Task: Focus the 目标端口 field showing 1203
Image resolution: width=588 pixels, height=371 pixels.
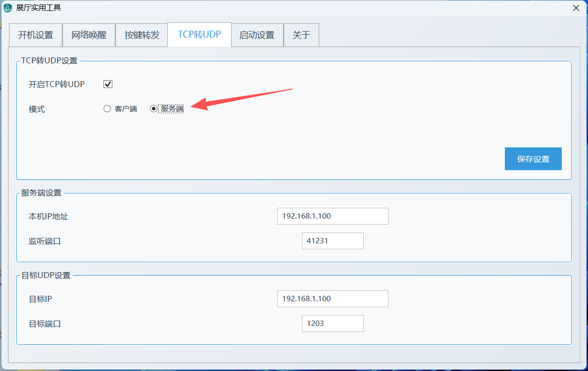Action: pyautogui.click(x=333, y=324)
